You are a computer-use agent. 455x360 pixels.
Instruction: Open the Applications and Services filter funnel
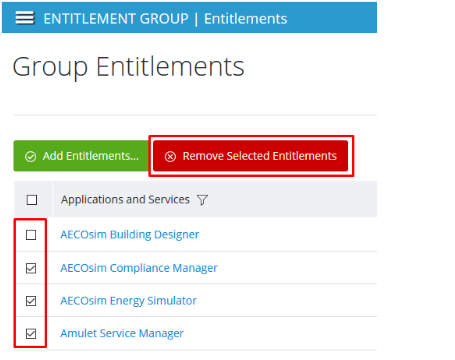(x=202, y=200)
